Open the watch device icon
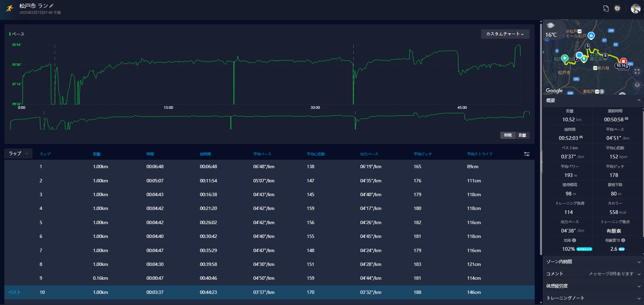644x305 pixels. [x=617, y=8]
